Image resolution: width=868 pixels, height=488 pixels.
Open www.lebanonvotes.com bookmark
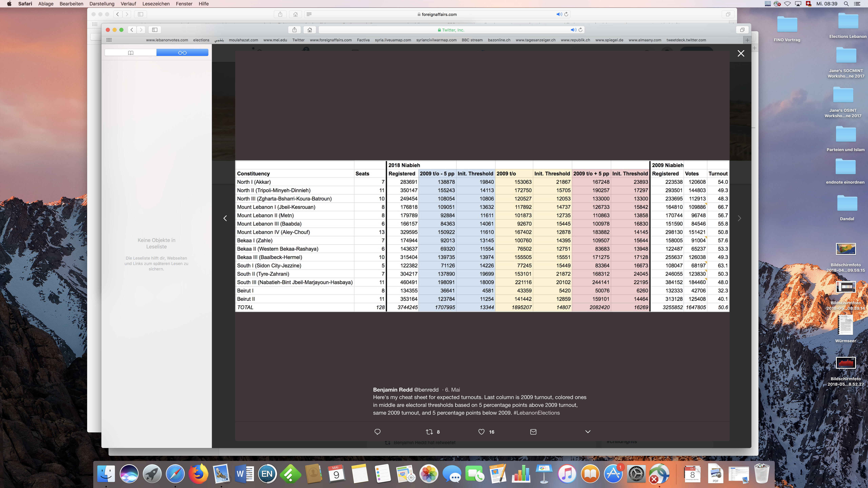[167, 40]
